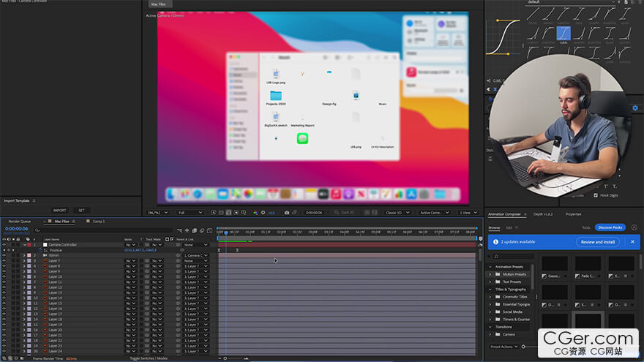Switch to the Comp 1 tab
Viewport: 644px width, 362px height.
click(x=98, y=221)
